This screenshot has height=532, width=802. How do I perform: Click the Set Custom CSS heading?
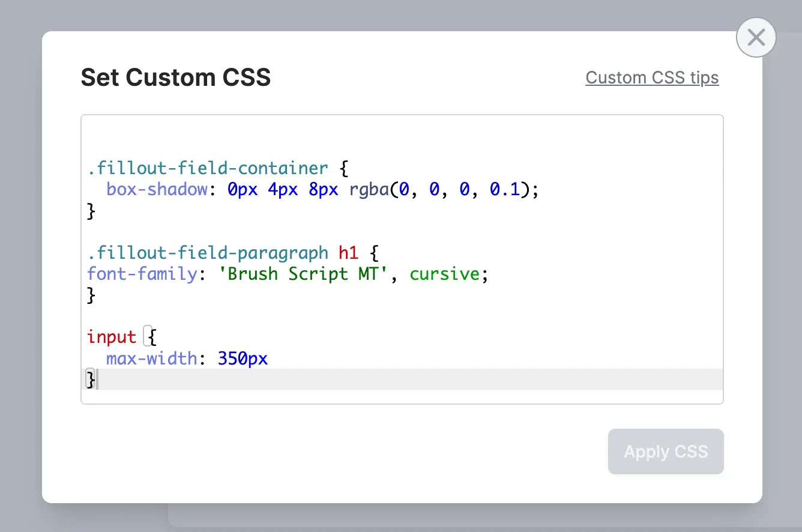click(176, 77)
